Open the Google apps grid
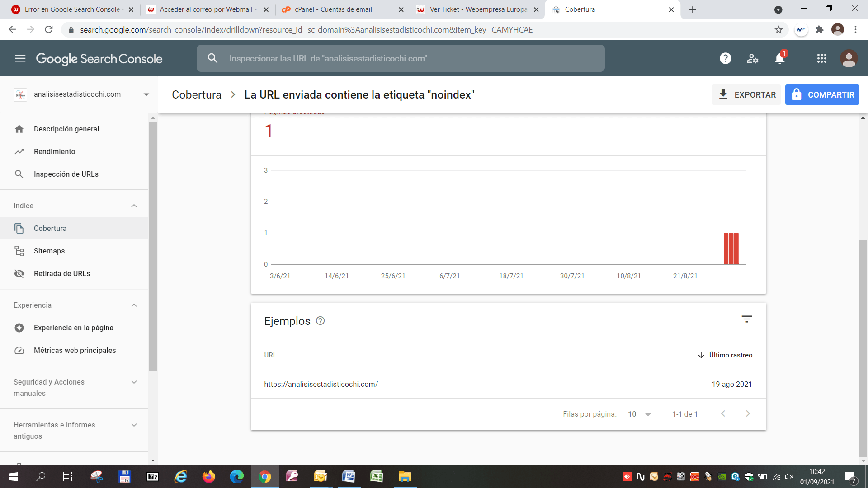Image resolution: width=868 pixels, height=488 pixels. (x=822, y=58)
